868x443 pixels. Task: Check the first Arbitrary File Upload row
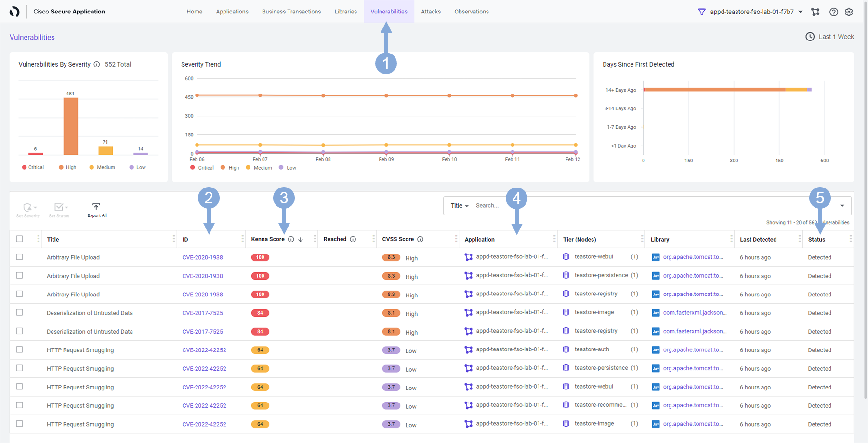click(x=20, y=257)
